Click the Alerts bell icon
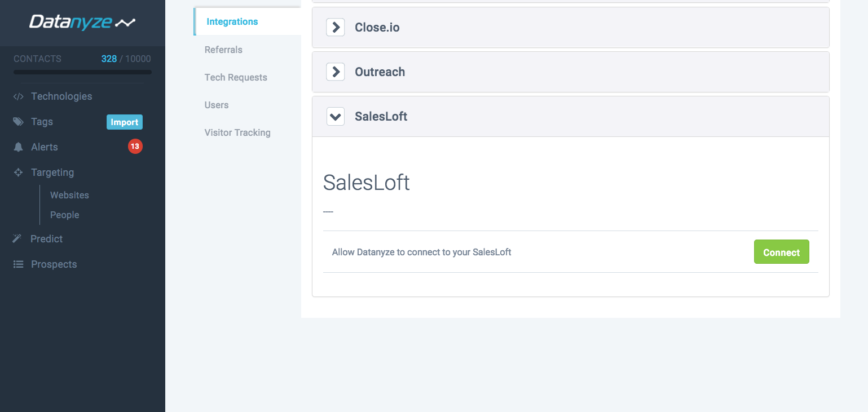Viewport: 868px width, 412px height. 19,147
